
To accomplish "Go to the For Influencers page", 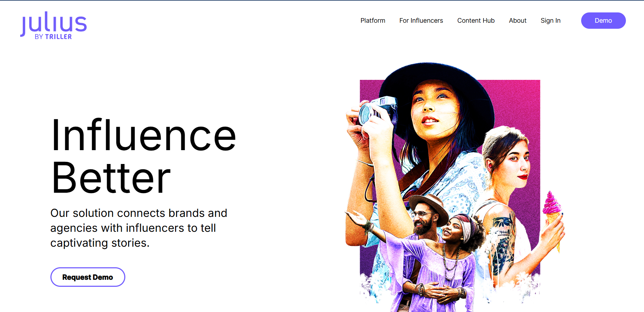I will pyautogui.click(x=421, y=21).
